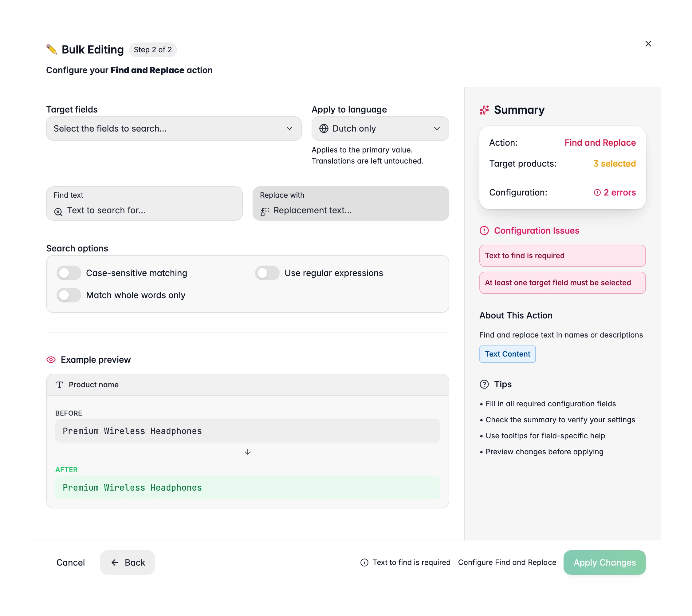The image size is (692, 616).
Task: Click the error icon next to 2 errors
Action: 597,192
